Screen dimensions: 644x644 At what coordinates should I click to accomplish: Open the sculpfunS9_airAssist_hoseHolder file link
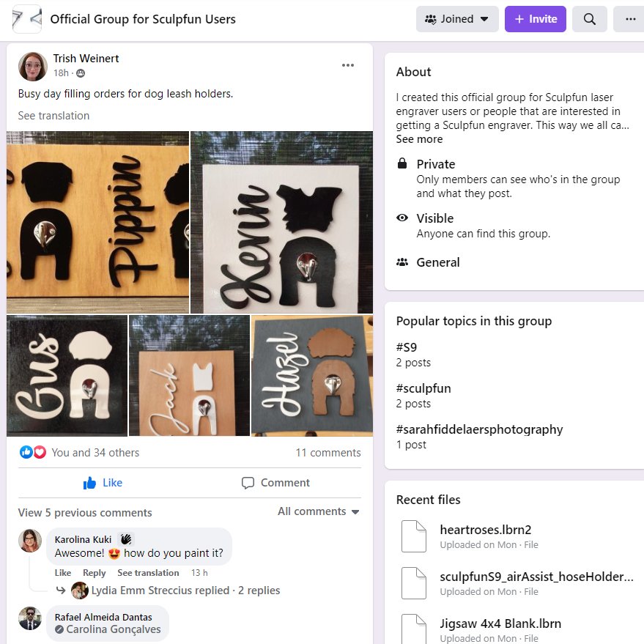(x=536, y=577)
